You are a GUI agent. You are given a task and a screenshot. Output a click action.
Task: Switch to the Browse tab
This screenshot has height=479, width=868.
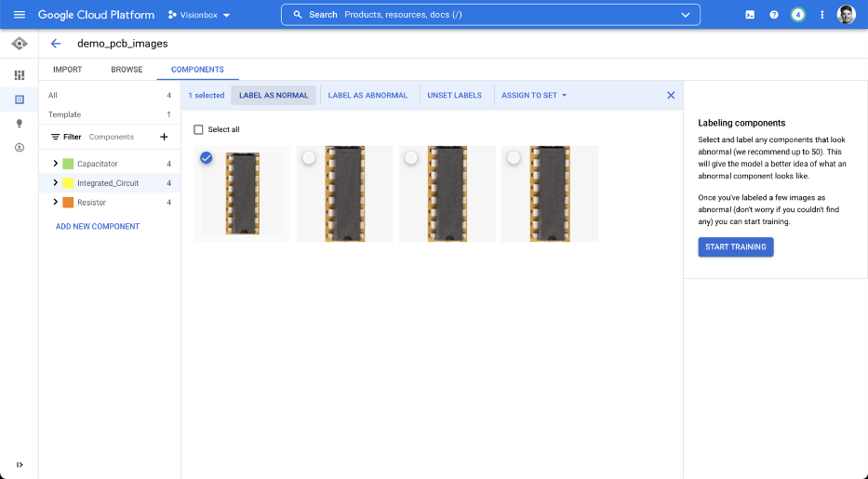pyautogui.click(x=127, y=70)
